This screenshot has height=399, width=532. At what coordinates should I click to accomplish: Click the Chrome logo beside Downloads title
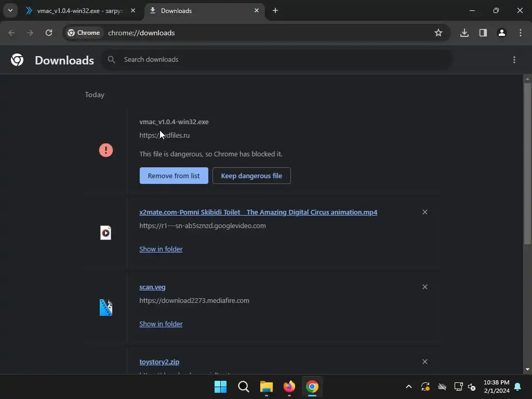point(17,60)
